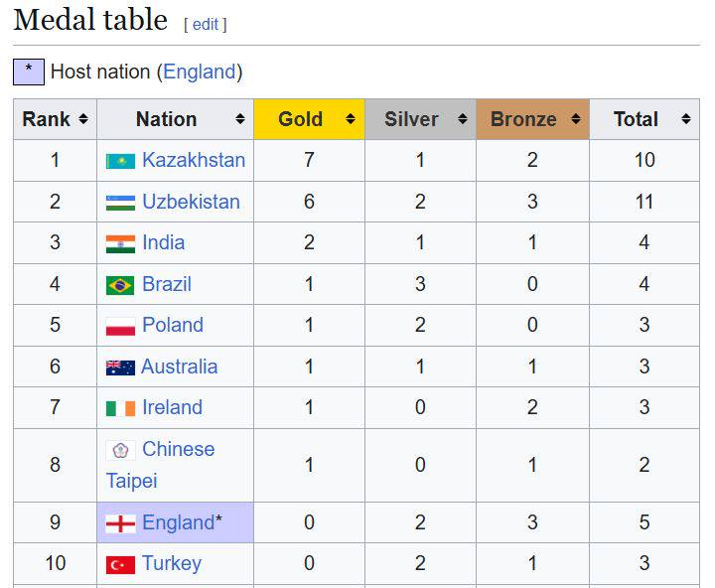Click the host nation color legend box
Image resolution: width=715 pixels, height=588 pixels.
(x=29, y=72)
